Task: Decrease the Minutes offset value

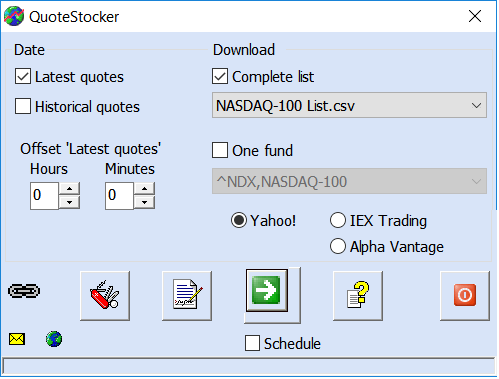Action: coord(144,202)
